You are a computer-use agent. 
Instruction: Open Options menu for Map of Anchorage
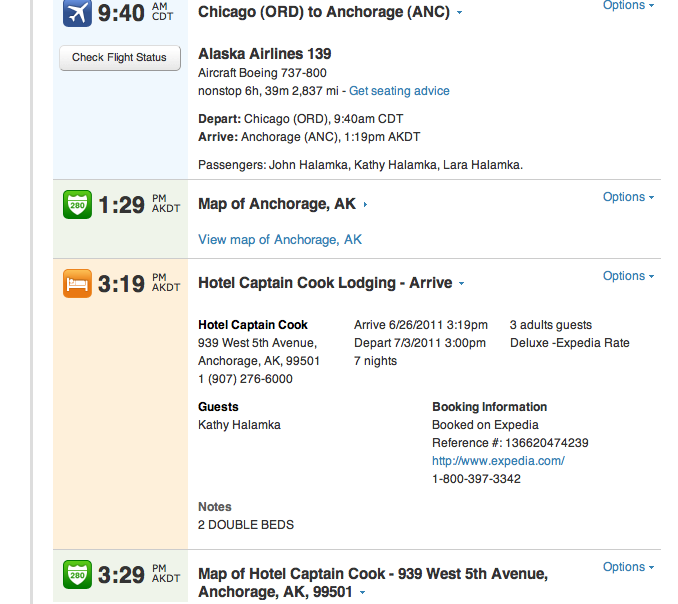(628, 197)
